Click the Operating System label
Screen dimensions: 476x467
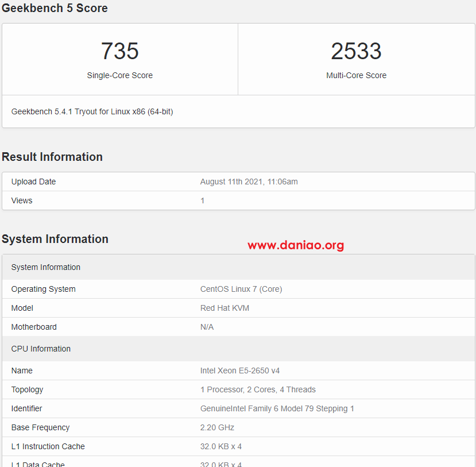44,289
